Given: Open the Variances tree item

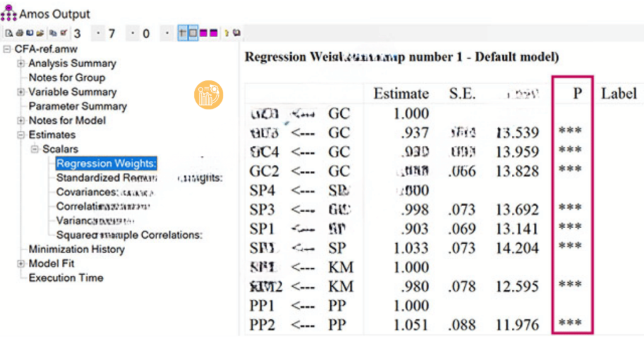Looking at the screenshot, I should (x=95, y=221).
